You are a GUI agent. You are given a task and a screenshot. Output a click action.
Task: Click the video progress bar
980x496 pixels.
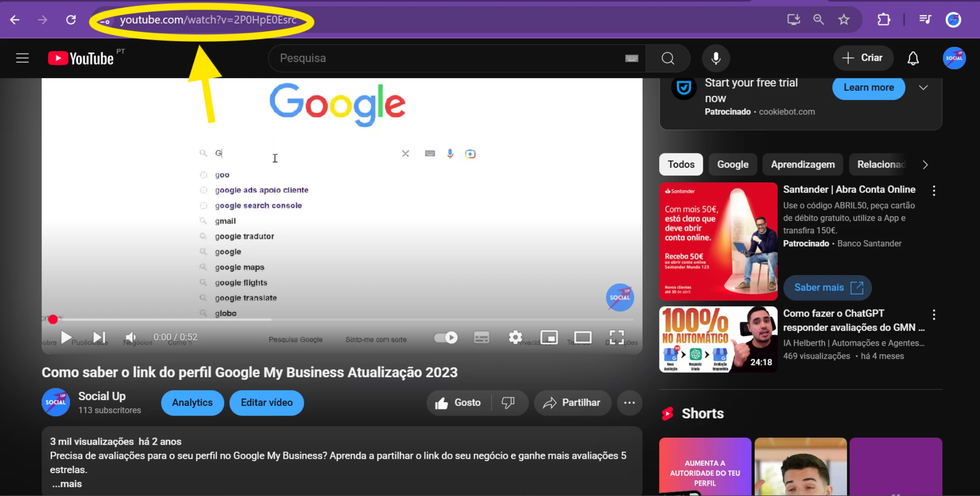click(342, 319)
